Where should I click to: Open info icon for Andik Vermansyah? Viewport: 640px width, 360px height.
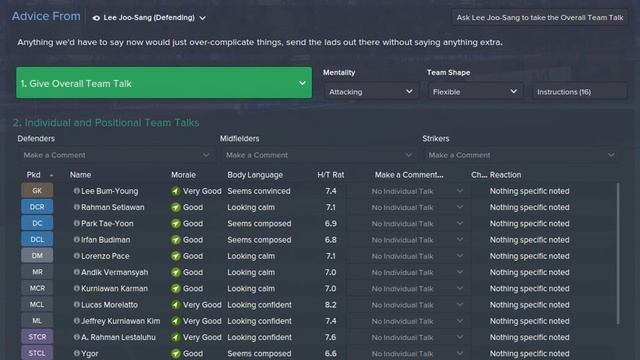pos(76,272)
